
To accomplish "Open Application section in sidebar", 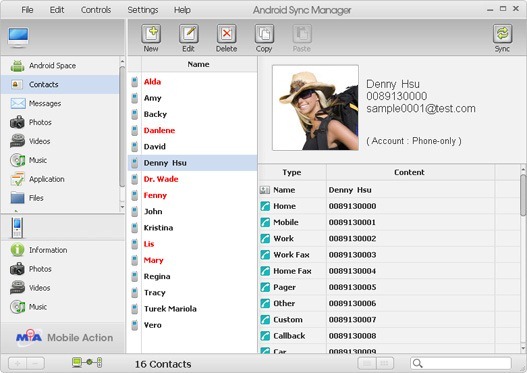I will click(x=60, y=179).
